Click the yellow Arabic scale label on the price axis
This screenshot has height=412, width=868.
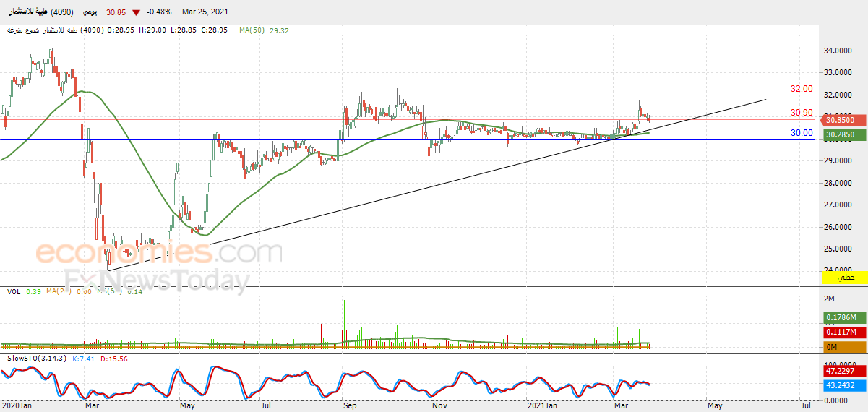(x=845, y=278)
